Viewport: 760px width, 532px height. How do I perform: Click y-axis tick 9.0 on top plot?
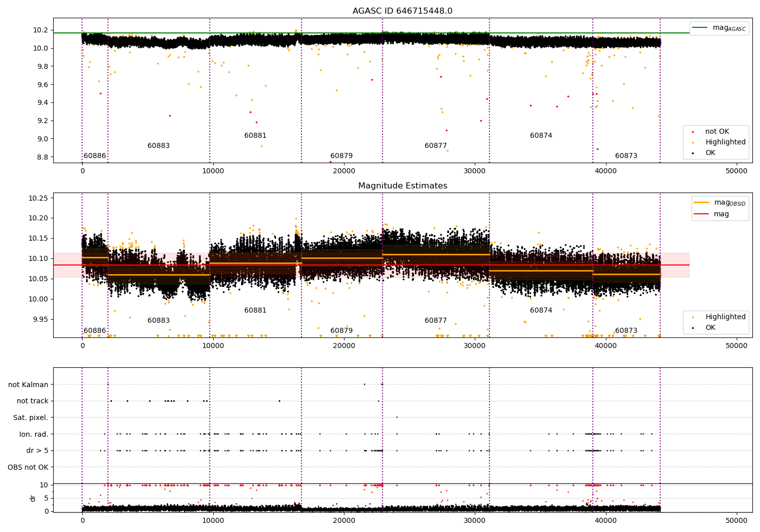[x=43, y=139]
